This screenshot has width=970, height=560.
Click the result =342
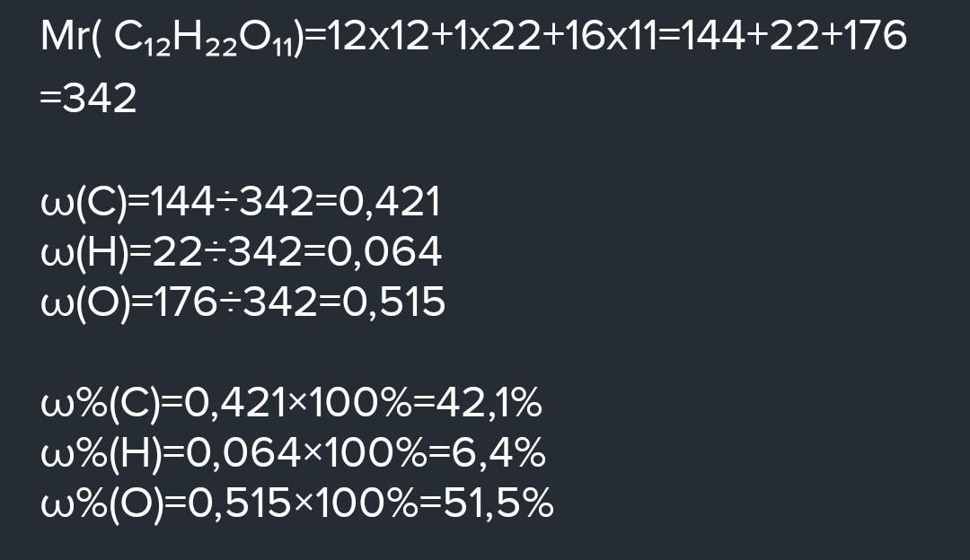(x=88, y=99)
